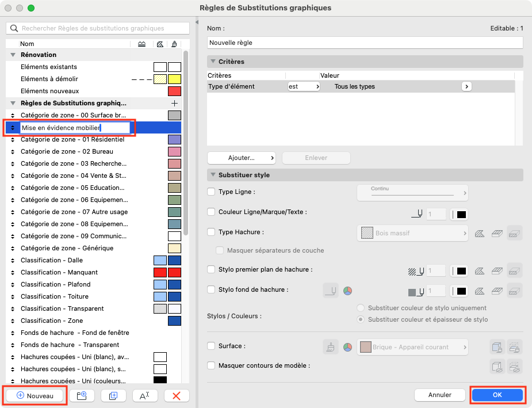Click the red delete rule button

click(177, 396)
